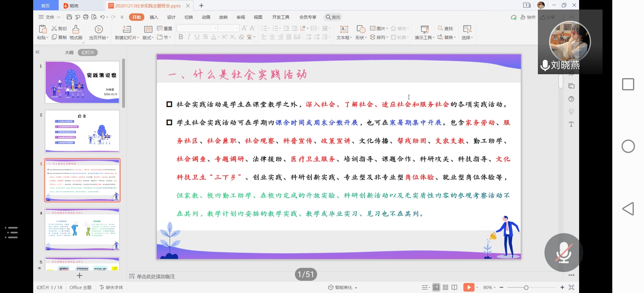
Task: Click the Print icon
Action: pyautogui.click(x=86, y=17)
